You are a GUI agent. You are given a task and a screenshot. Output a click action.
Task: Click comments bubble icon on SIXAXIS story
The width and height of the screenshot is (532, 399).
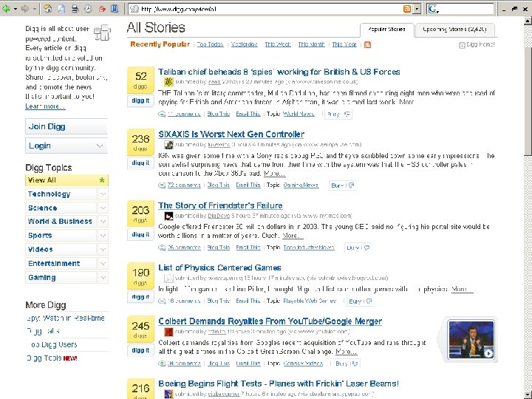click(x=162, y=185)
